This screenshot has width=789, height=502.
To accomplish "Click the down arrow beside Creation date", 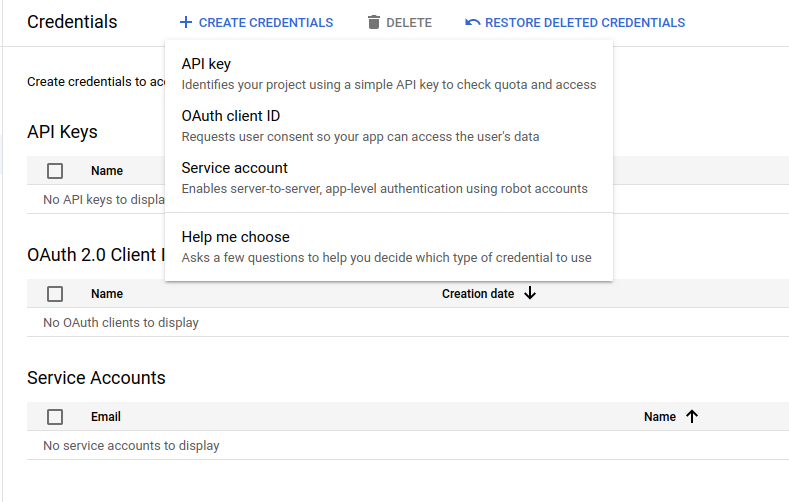I will click(x=530, y=293).
